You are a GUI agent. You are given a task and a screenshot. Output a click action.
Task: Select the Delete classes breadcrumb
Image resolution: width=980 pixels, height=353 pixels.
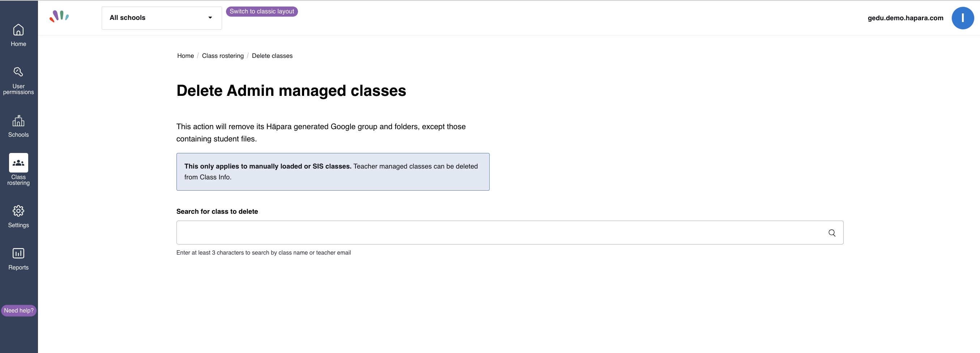(x=272, y=56)
